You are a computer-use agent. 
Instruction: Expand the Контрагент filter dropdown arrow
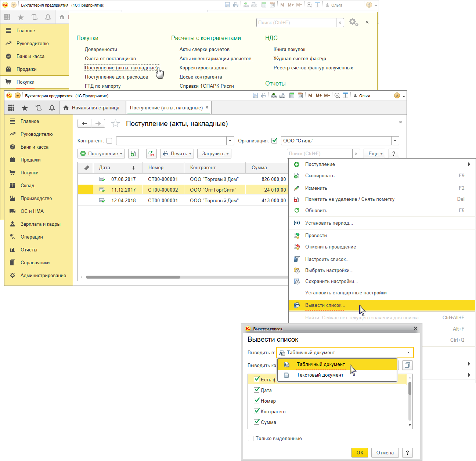230,141
